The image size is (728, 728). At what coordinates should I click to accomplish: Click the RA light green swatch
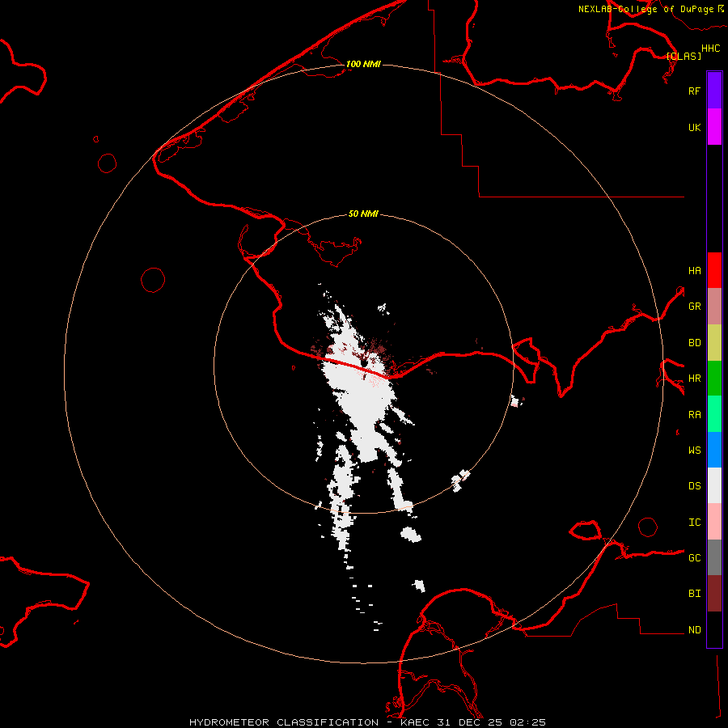click(x=714, y=413)
